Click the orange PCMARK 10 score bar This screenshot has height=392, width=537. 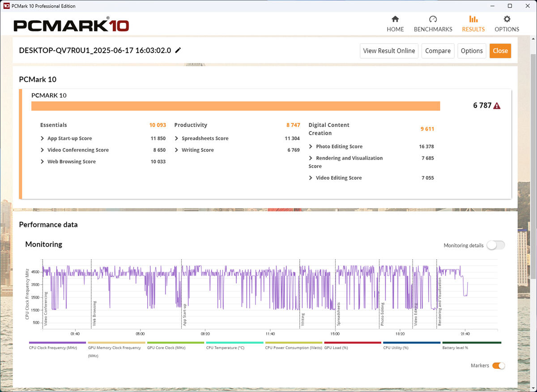coord(235,106)
